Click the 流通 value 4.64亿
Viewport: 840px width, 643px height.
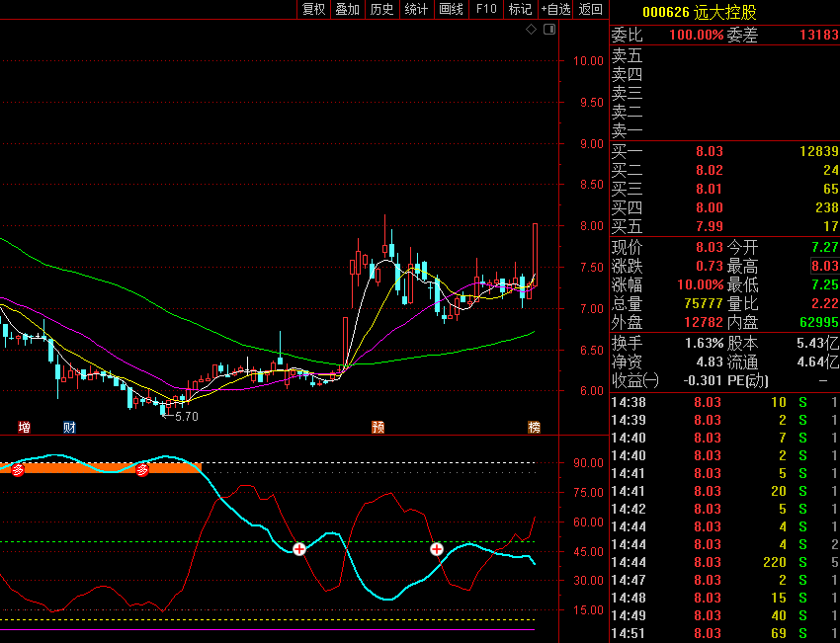[x=818, y=362]
